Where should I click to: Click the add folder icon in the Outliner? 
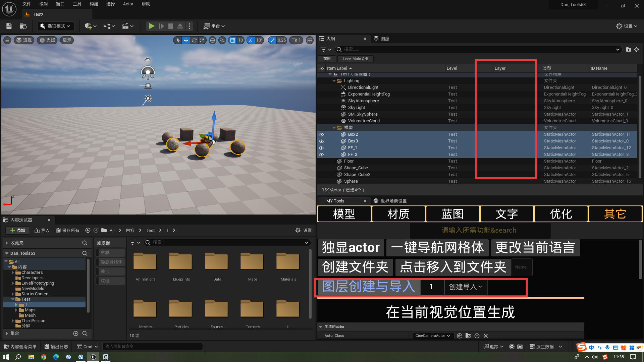click(x=628, y=50)
